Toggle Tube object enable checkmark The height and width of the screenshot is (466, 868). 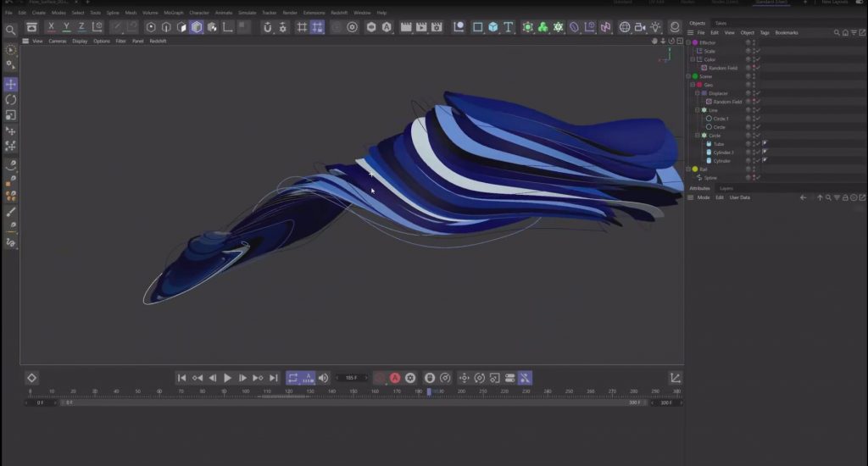tap(759, 144)
